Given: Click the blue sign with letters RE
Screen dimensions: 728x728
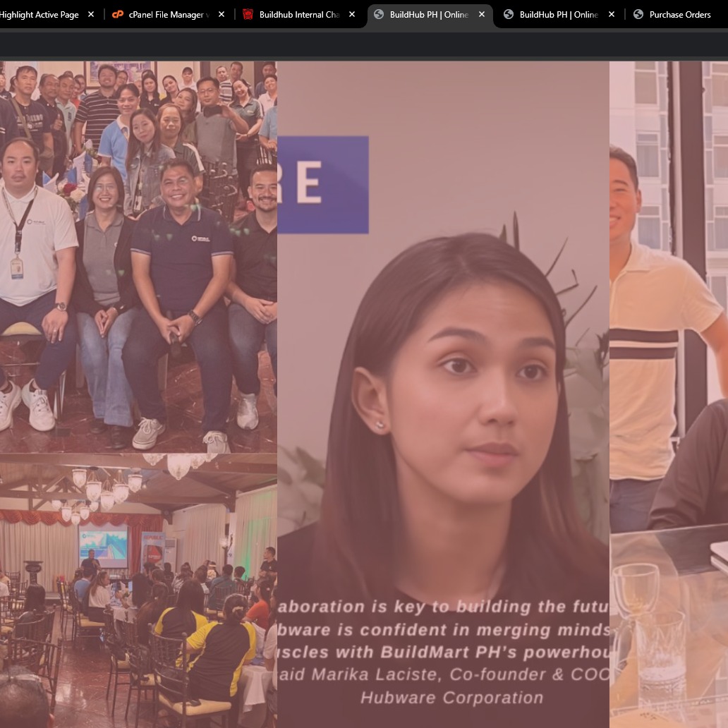Looking at the screenshot, I should 323,185.
